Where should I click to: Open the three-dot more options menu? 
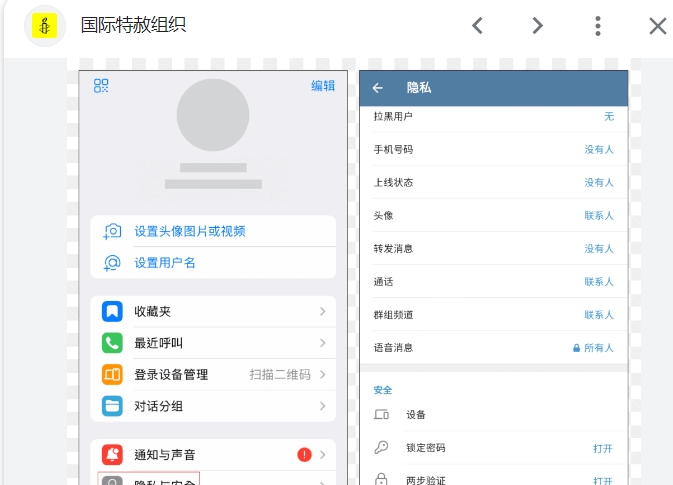coord(597,26)
